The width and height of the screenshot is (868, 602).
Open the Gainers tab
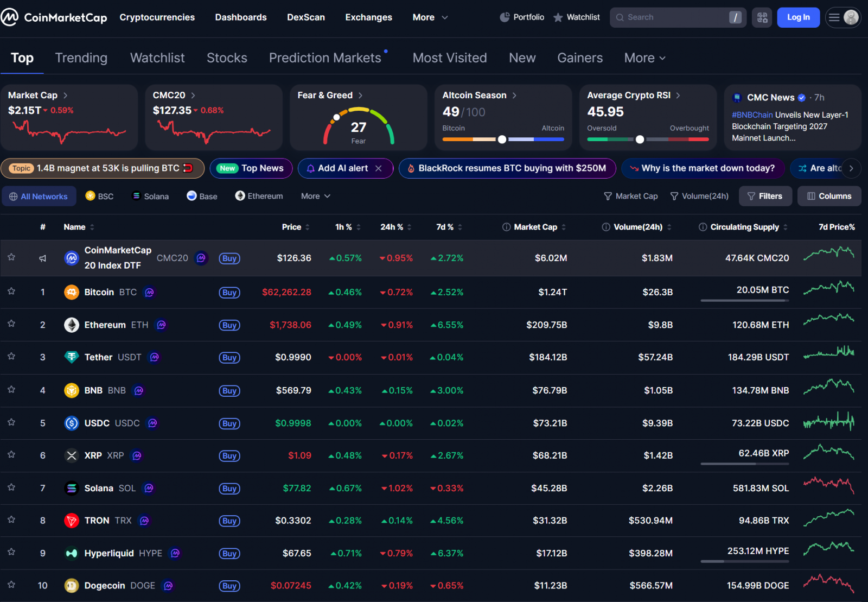[580, 58]
